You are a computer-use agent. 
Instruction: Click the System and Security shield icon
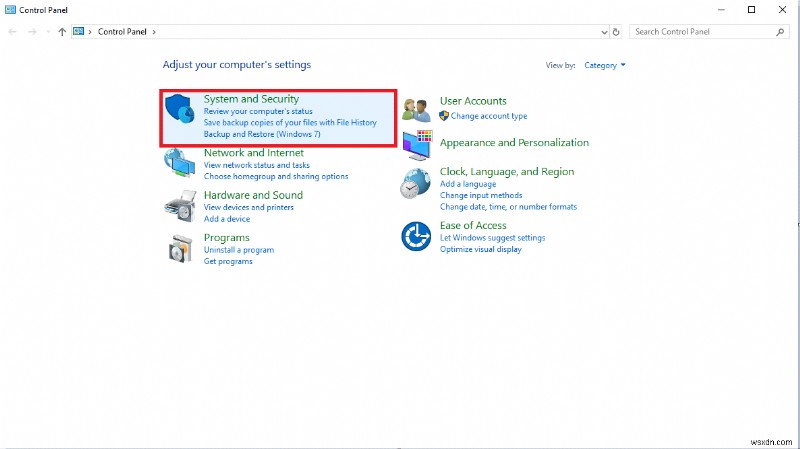point(181,116)
